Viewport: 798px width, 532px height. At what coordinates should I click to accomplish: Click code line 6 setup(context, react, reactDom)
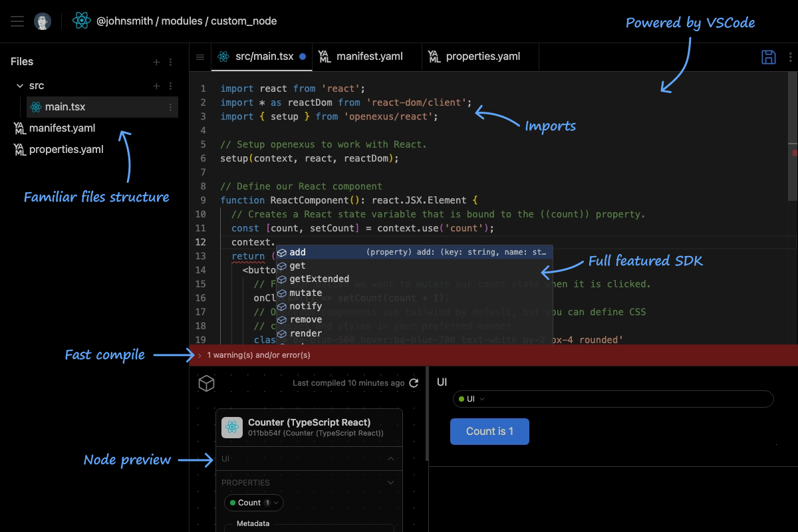[309, 158]
